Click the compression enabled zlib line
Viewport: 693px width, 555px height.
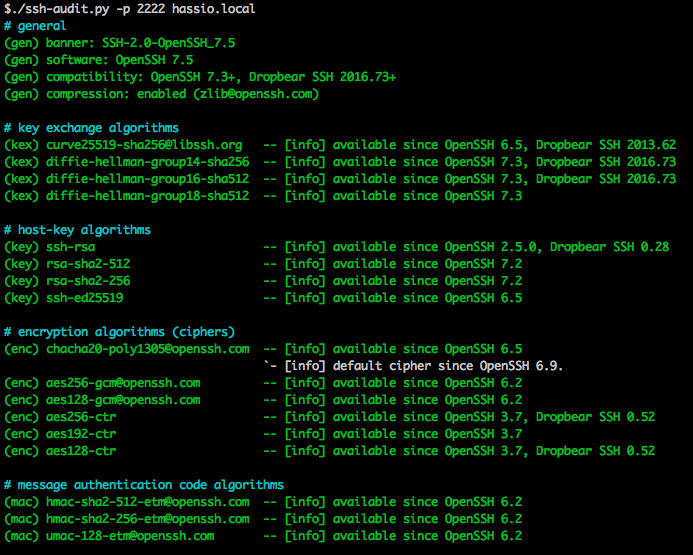click(x=161, y=94)
